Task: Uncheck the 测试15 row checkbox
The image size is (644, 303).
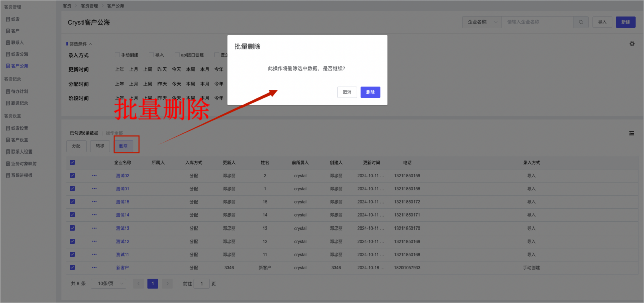Action: [72, 201]
